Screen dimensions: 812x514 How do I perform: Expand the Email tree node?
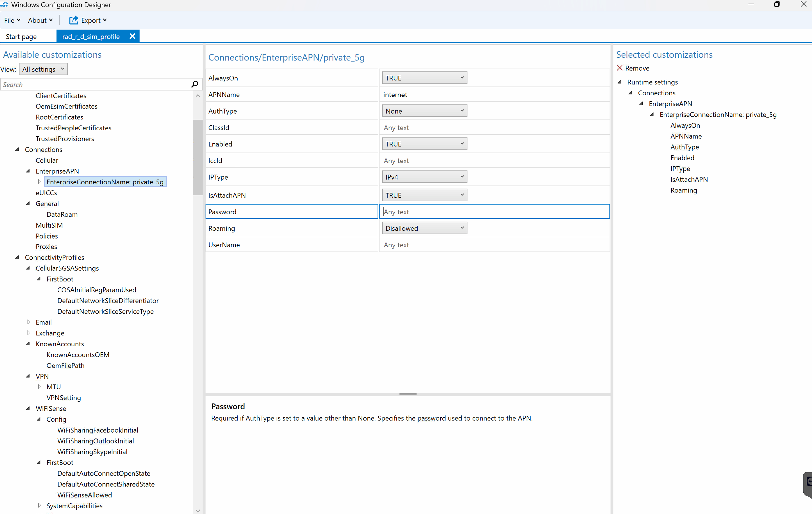pos(29,322)
